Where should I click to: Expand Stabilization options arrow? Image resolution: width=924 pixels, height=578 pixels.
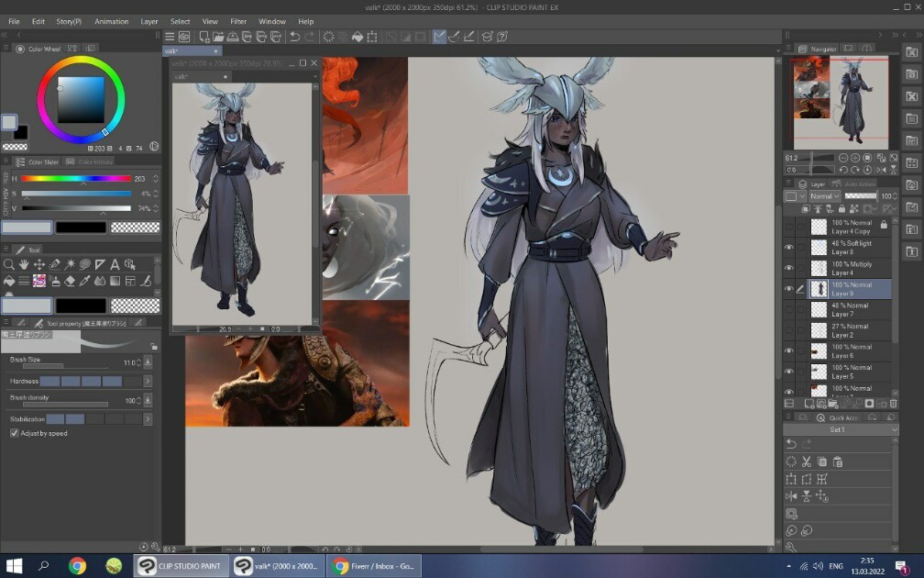coord(148,419)
